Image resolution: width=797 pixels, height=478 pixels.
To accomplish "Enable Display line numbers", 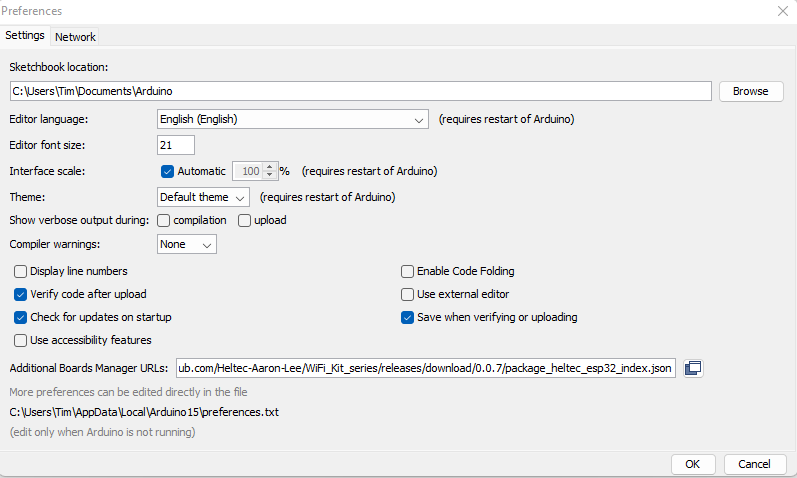I will click(20, 271).
